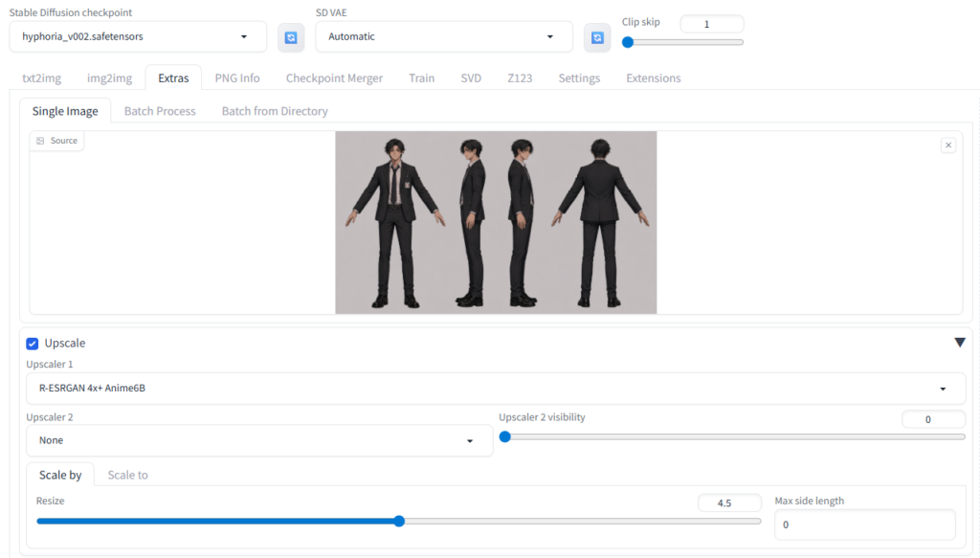Open the SD VAE dropdown

pos(443,36)
